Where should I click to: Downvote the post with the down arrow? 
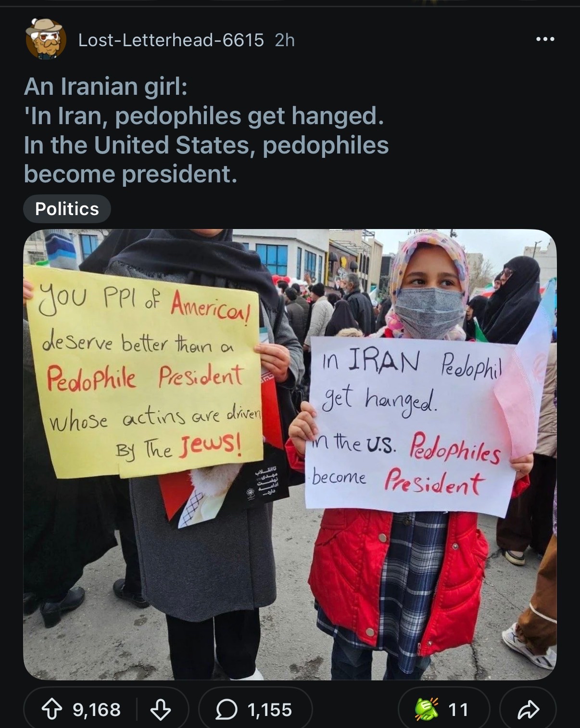tap(161, 709)
